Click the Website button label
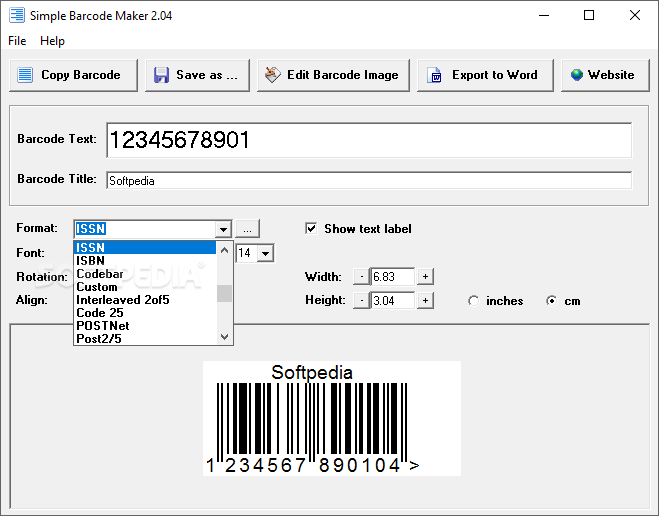This screenshot has width=659, height=516. pos(611,75)
